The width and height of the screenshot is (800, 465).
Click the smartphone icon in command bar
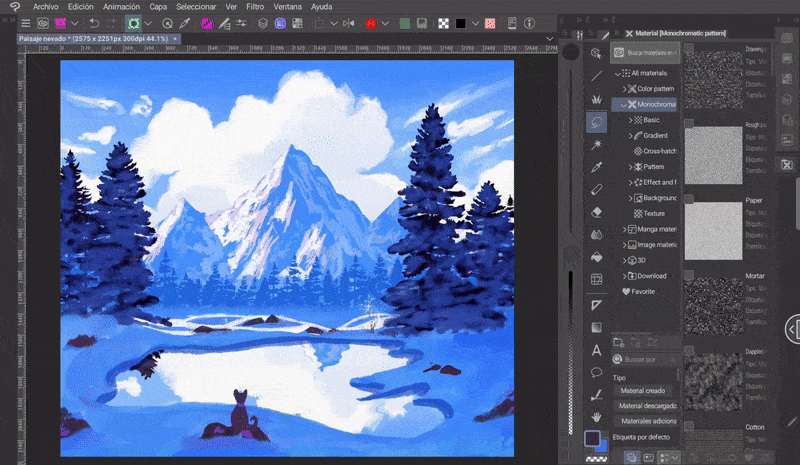[x=512, y=23]
